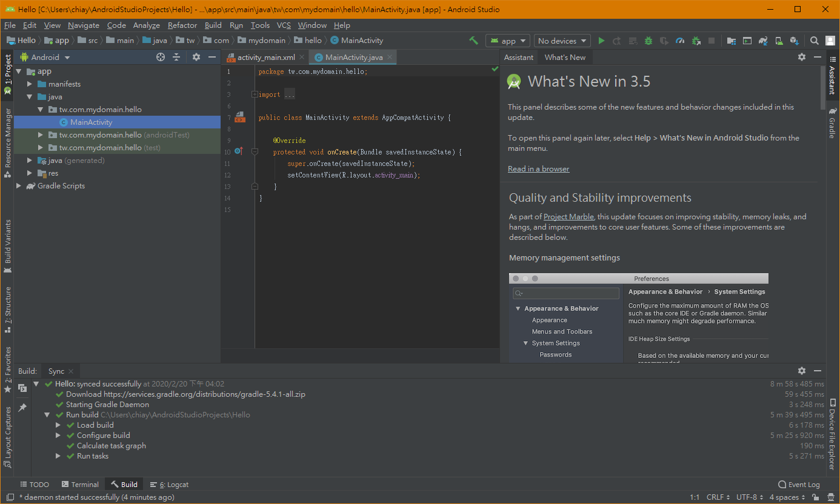Collapse all in the Project panel

pos(176,57)
